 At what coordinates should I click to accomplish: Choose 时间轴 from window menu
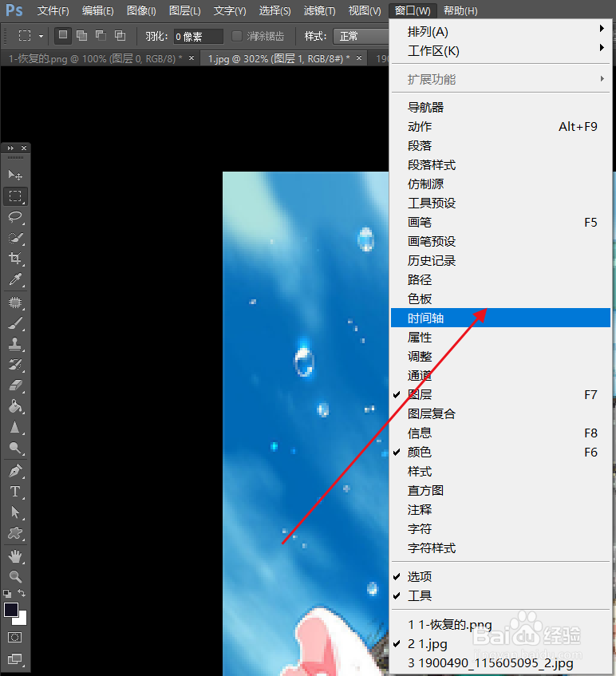click(500, 318)
